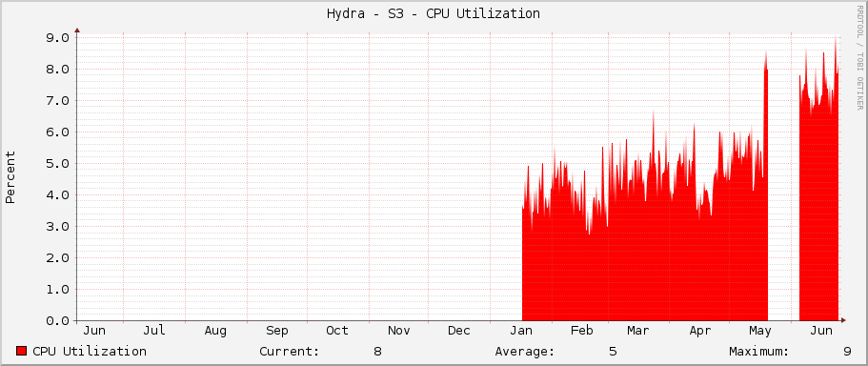Screen dimensions: 868x366
Task: Click the 2.0 y-axis tick label
Action: [57, 257]
